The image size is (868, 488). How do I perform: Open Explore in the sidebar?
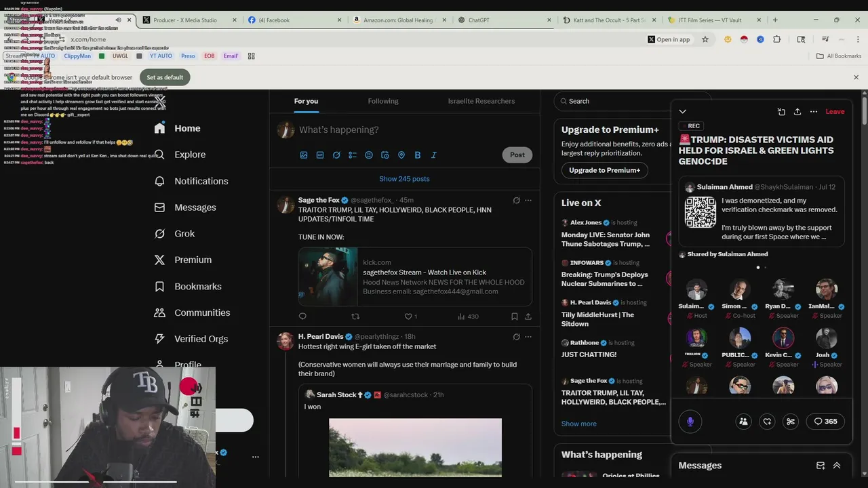point(180,155)
